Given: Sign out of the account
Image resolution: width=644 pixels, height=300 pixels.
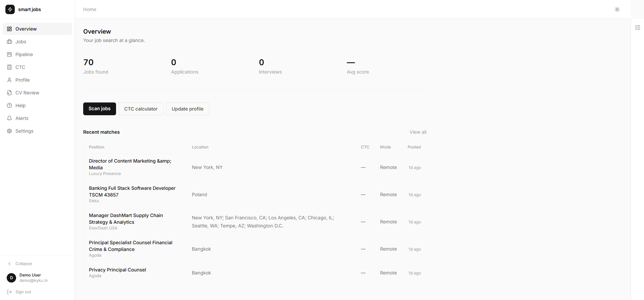Looking at the screenshot, I should (x=23, y=292).
